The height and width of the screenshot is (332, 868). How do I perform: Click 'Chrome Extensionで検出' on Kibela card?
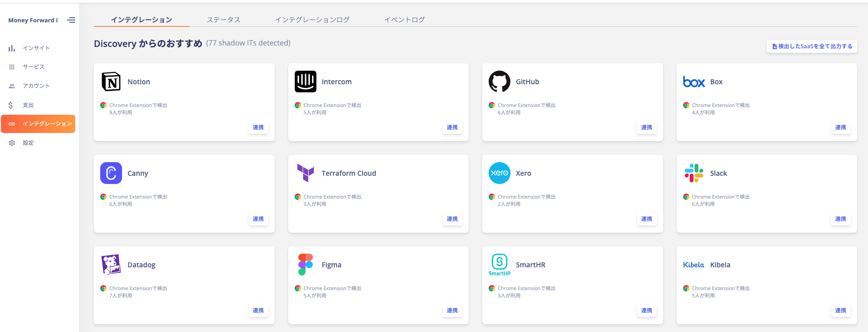click(721, 288)
